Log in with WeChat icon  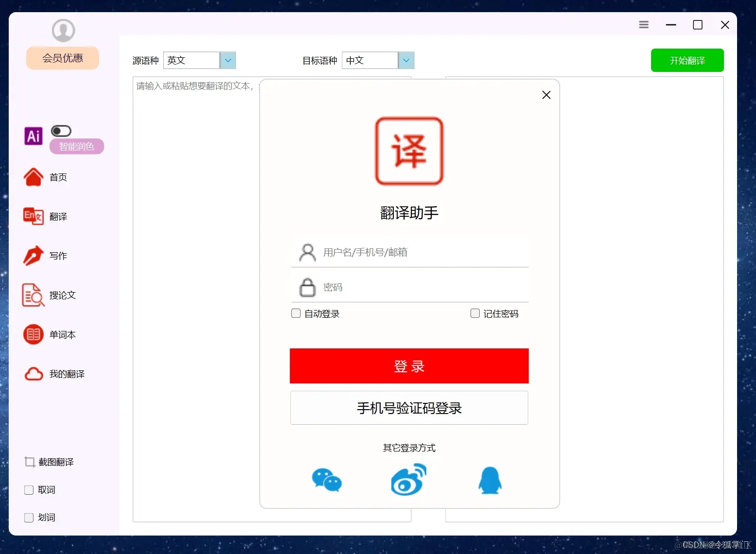[327, 481]
